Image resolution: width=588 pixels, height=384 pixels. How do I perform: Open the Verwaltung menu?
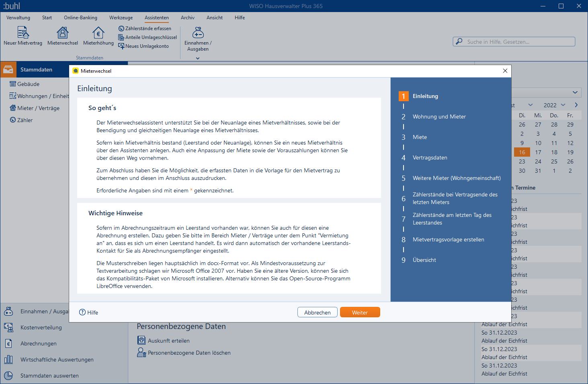pyautogui.click(x=18, y=18)
